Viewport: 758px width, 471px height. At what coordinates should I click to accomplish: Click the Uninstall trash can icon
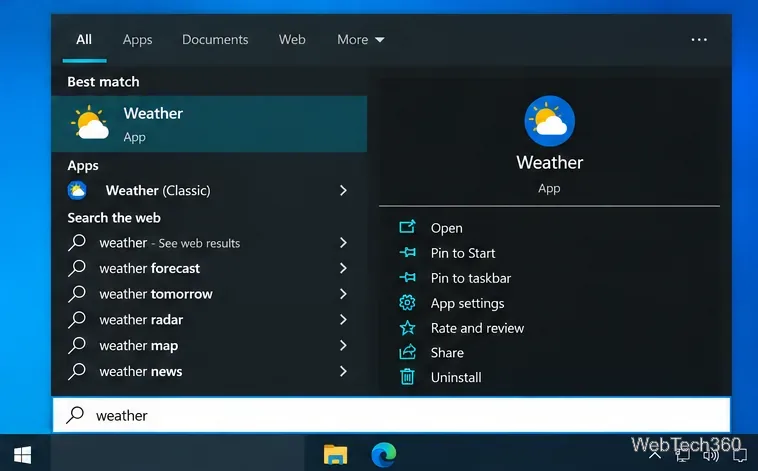(407, 377)
